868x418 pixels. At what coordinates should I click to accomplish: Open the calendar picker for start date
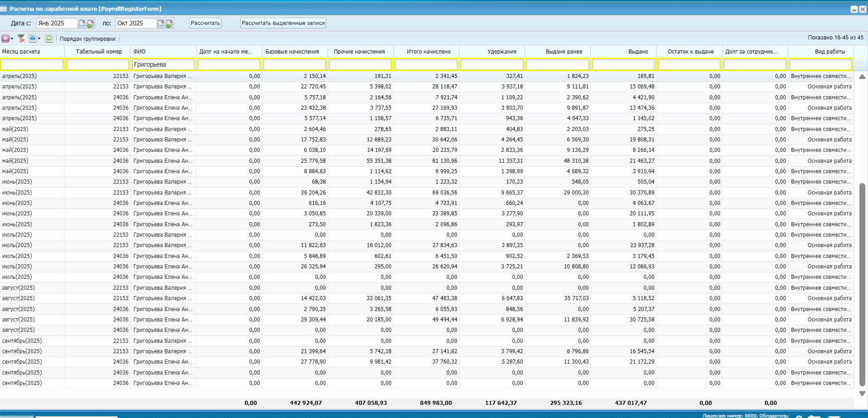[x=82, y=23]
